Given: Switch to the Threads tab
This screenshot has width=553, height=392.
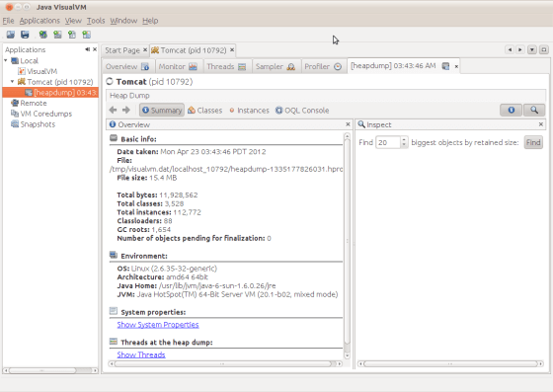Looking at the screenshot, I should click(x=226, y=66).
